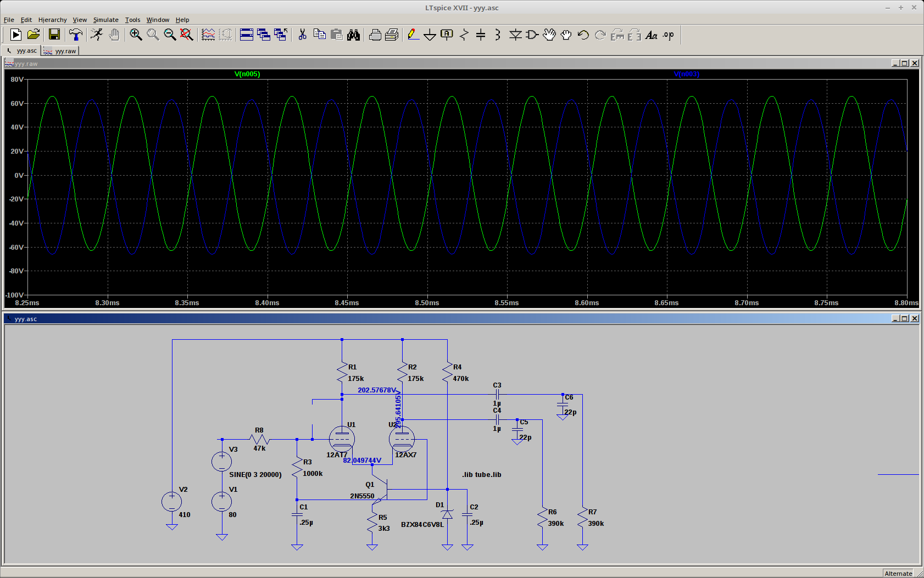Click the 8.50ms time axis label

point(427,303)
